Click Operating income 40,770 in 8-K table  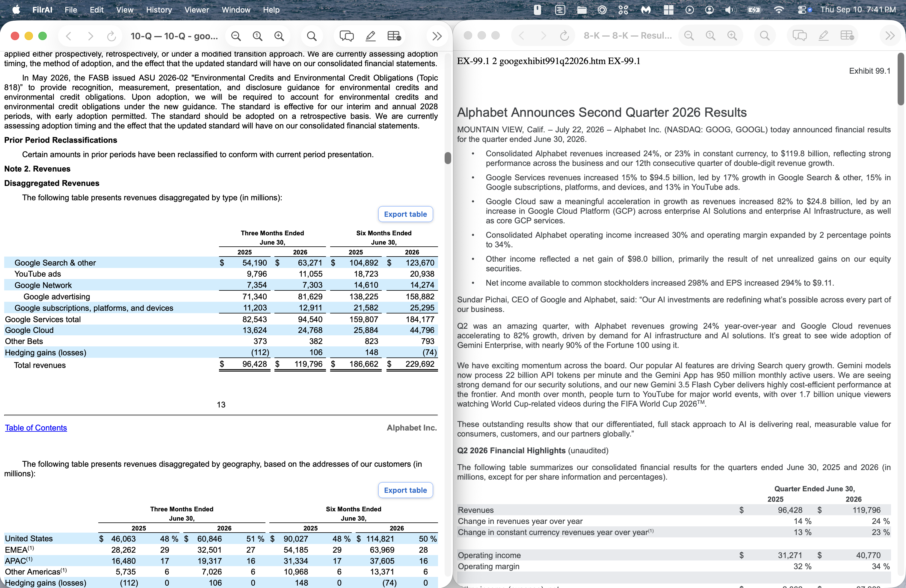pyautogui.click(x=868, y=555)
